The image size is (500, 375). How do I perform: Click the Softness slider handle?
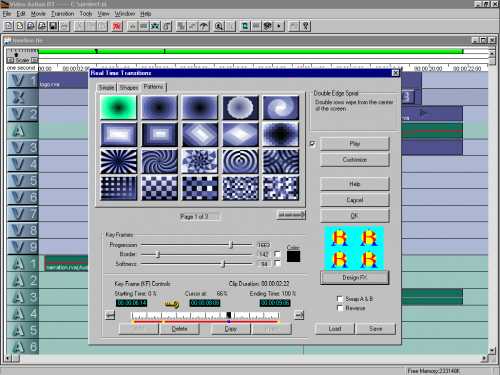click(x=223, y=264)
